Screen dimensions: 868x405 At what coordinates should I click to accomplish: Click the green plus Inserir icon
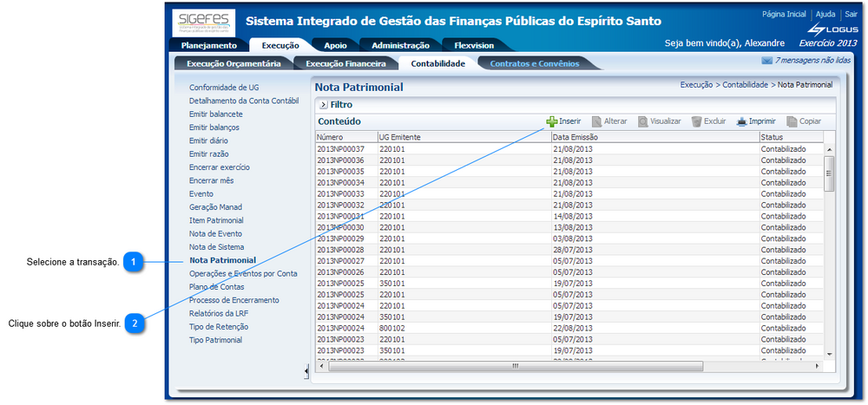point(551,122)
